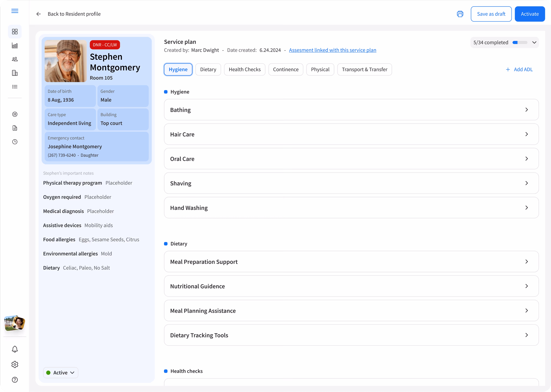Expand the Hair Care row
This screenshot has width=551, height=392.
tap(351, 134)
